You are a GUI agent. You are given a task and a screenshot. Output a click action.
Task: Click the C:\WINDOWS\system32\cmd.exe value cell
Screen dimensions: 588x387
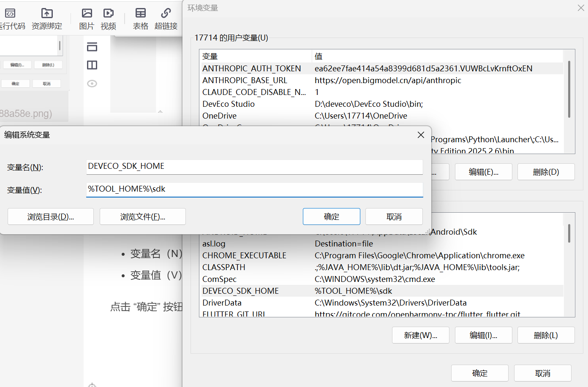(x=375, y=279)
